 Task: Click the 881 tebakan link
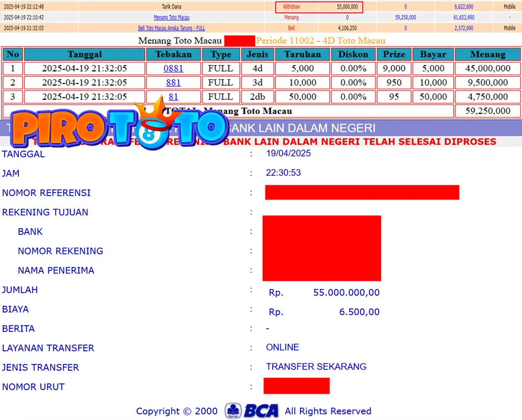coord(173,82)
